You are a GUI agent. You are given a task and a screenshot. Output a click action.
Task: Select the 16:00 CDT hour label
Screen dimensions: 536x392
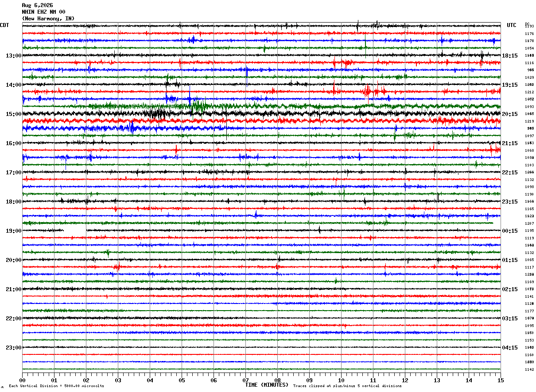[x=14, y=143]
